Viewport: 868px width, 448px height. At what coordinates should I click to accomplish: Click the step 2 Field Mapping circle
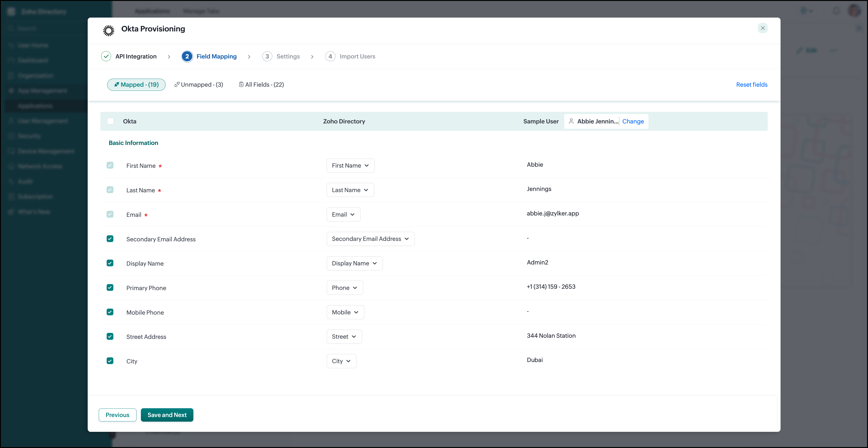[187, 56]
